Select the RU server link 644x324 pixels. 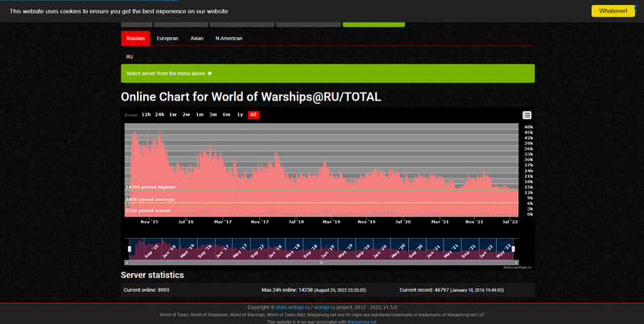(x=130, y=56)
